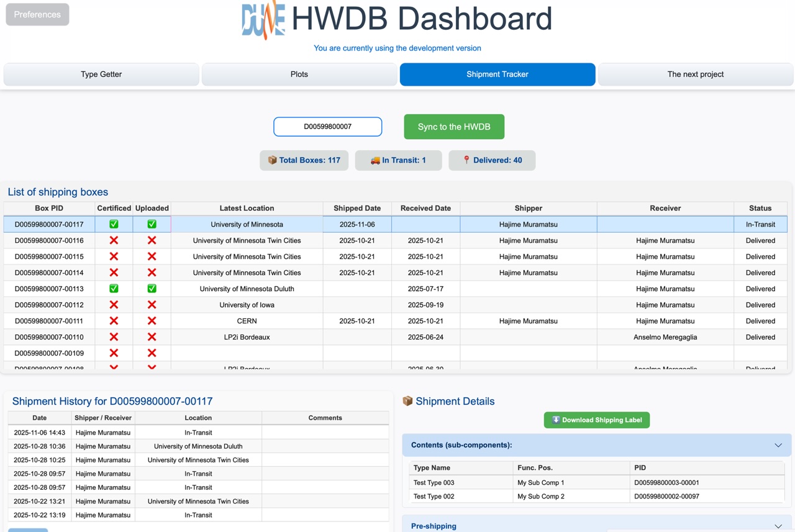Click the PID input field D00599800007
The height and width of the screenshot is (532, 795).
pyautogui.click(x=327, y=127)
